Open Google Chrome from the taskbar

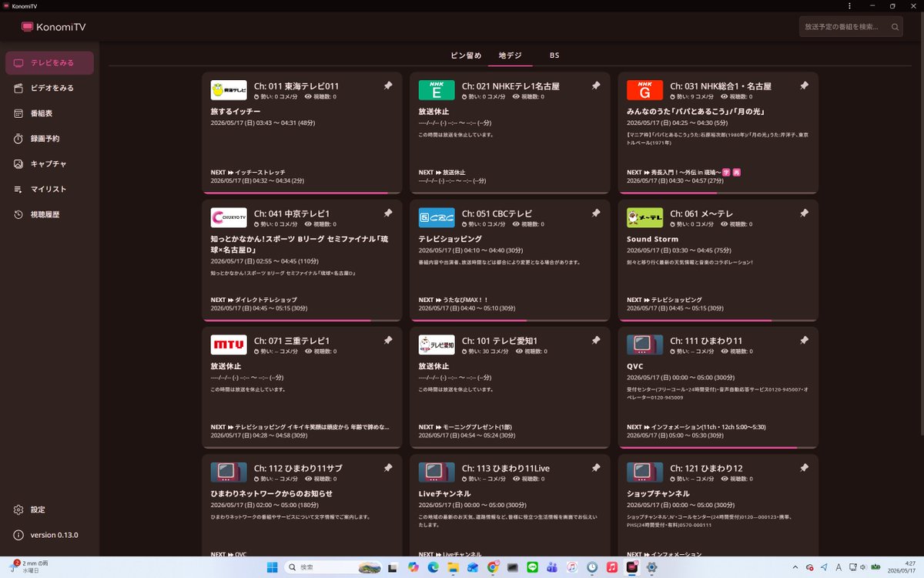point(493,566)
